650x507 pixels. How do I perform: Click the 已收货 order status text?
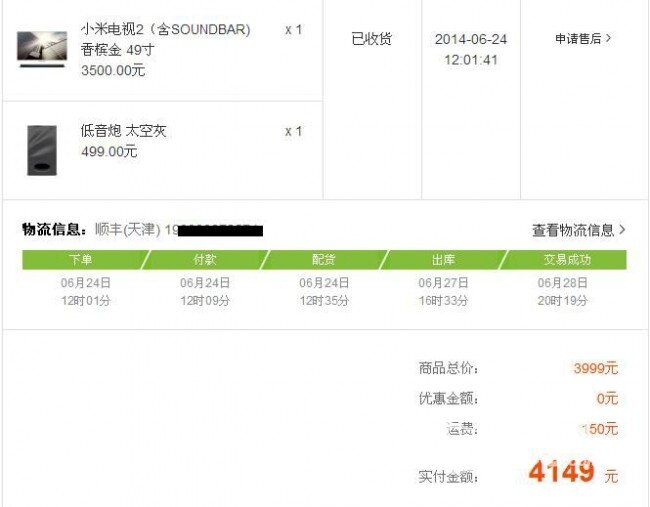371,39
